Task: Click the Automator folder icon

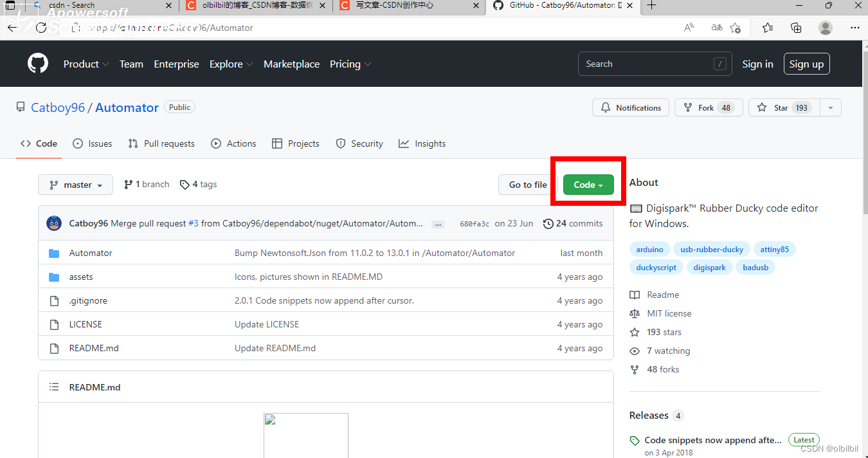Action: tap(54, 253)
